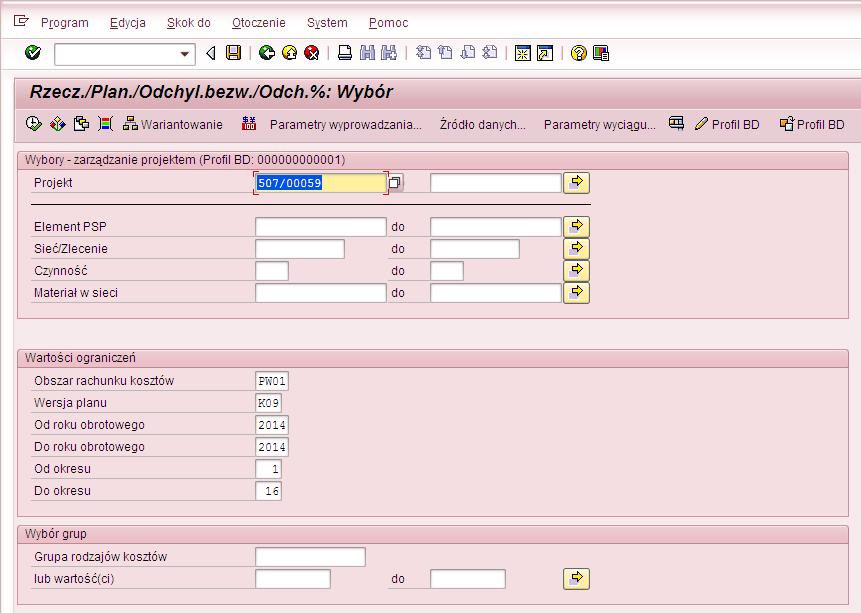The height and width of the screenshot is (613, 861).
Task: Click the Get Variant colored diamond icon
Action: click(57, 124)
